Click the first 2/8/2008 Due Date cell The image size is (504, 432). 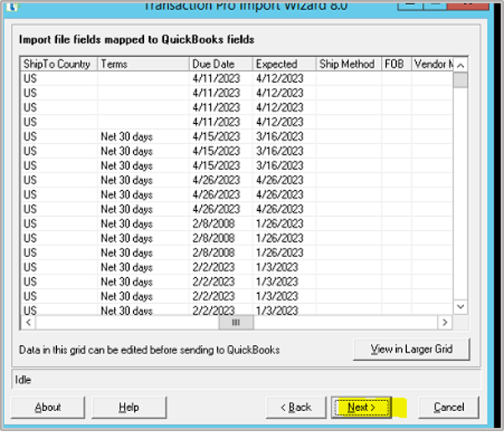click(221, 224)
